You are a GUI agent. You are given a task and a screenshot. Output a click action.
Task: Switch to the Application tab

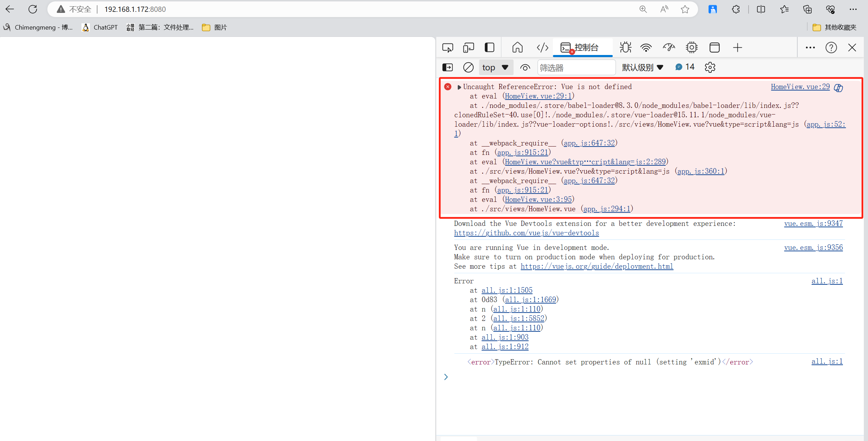click(x=714, y=47)
